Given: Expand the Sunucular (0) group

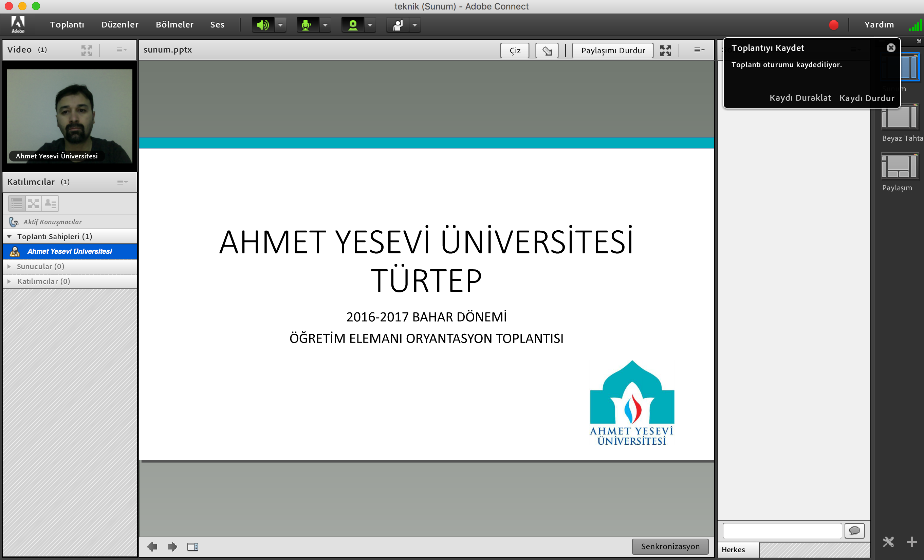Looking at the screenshot, I should tap(9, 266).
